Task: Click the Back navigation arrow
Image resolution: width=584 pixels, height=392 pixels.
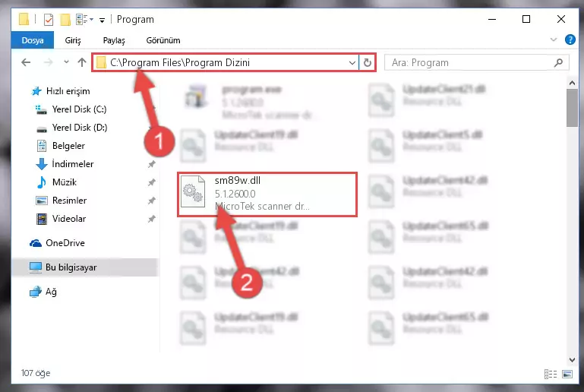Action: click(26, 62)
